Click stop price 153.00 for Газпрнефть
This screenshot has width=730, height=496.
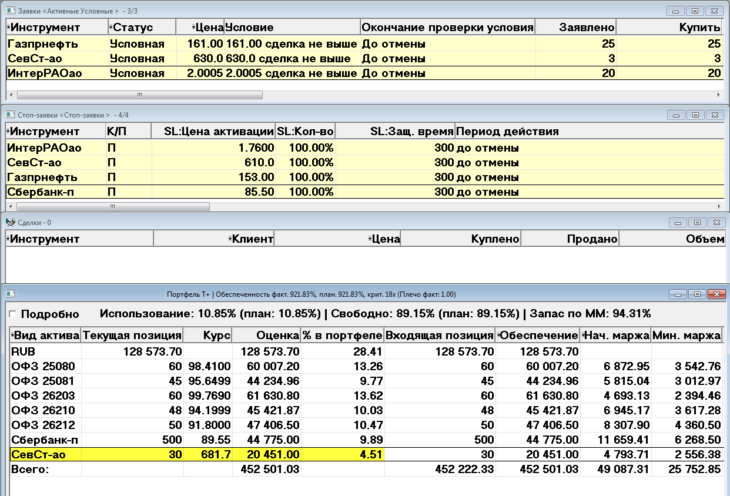click(x=256, y=177)
